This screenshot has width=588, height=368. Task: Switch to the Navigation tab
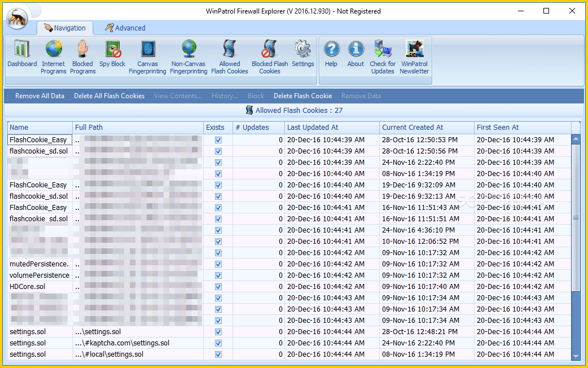65,28
